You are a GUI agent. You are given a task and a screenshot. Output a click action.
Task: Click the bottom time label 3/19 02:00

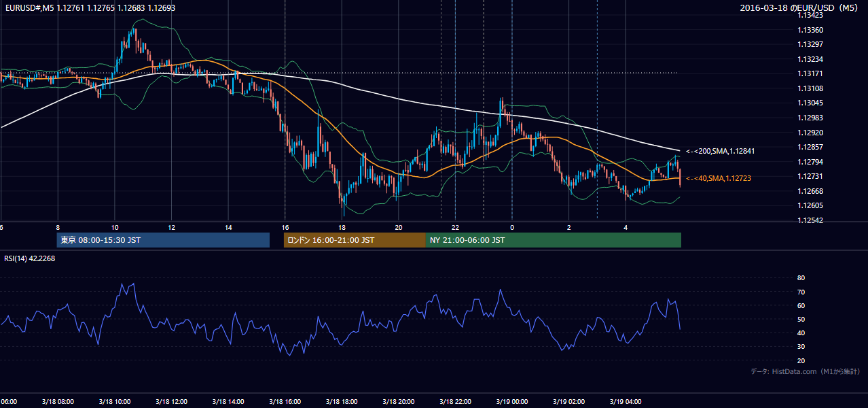coord(568,401)
